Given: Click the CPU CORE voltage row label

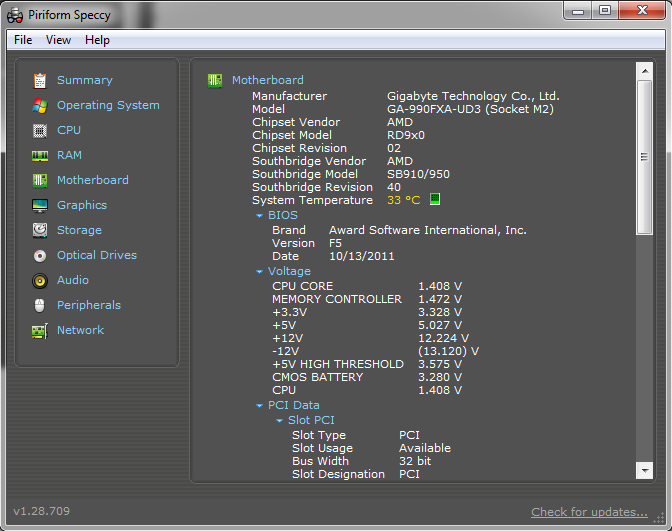Looking at the screenshot, I should (x=303, y=286).
